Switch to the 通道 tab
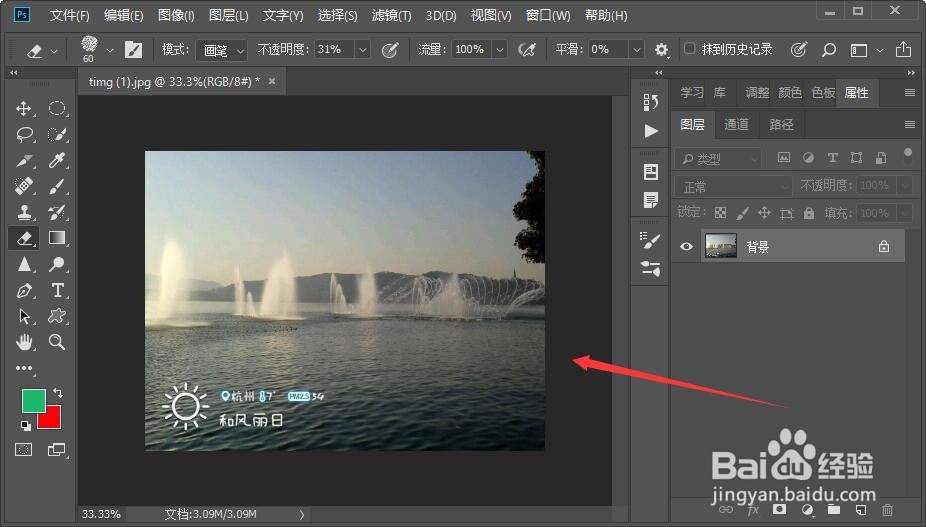Screen dimensions: 926x527 [x=736, y=124]
